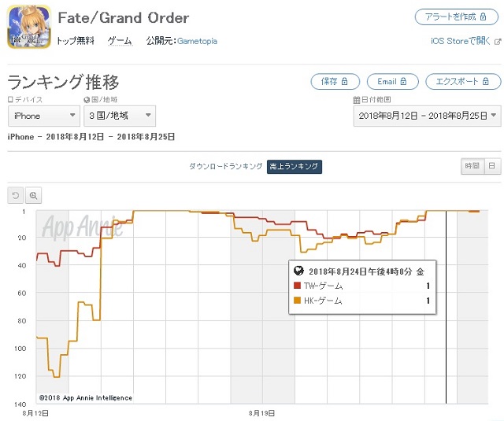The height and width of the screenshot is (421, 504).
Task: Click the ゲーム category label under title
Action: point(120,41)
